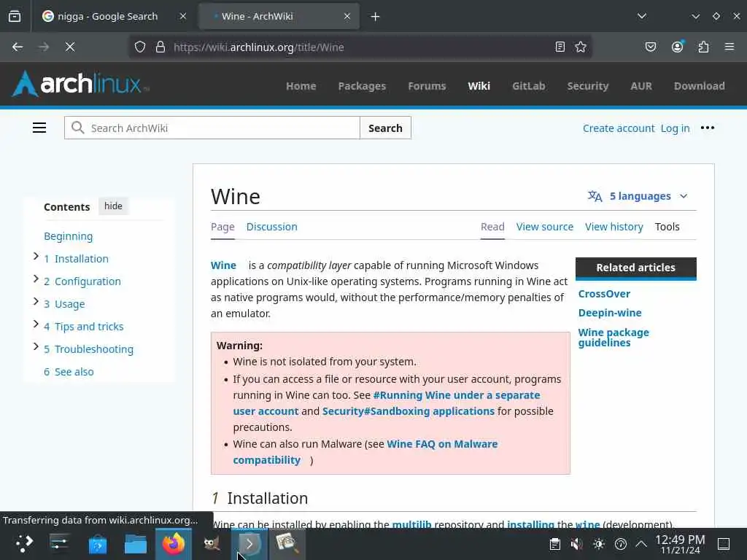Open Firefox account icon
The height and width of the screenshot is (560, 747).
(678, 47)
